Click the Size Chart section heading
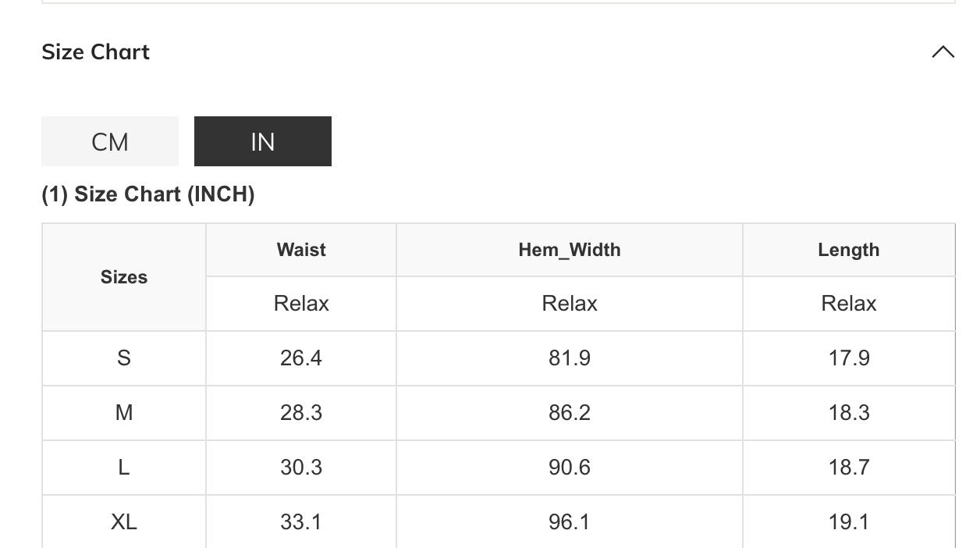The height and width of the screenshot is (548, 980). click(x=95, y=52)
